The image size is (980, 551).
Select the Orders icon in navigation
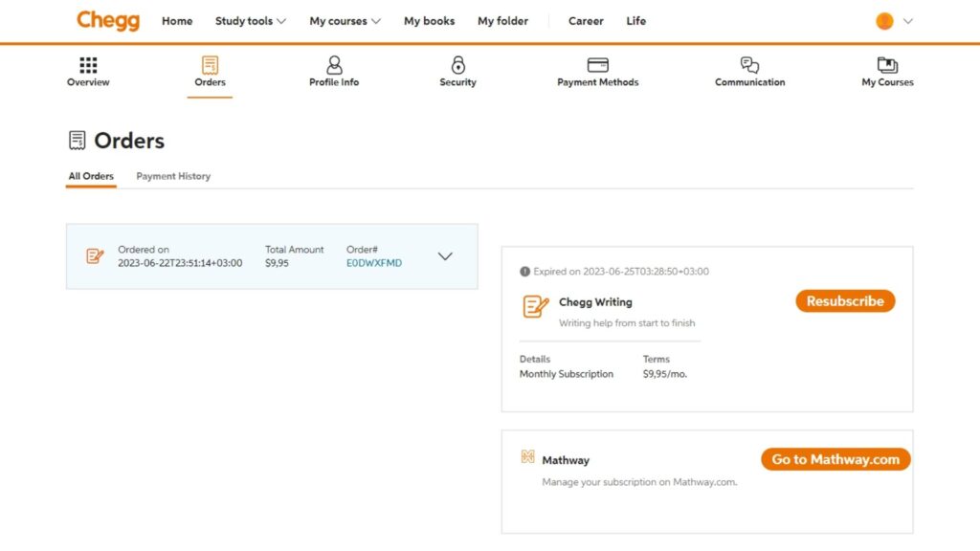210,63
